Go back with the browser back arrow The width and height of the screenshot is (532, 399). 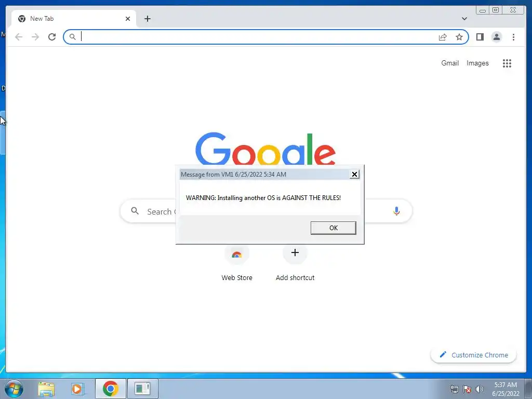click(x=19, y=37)
